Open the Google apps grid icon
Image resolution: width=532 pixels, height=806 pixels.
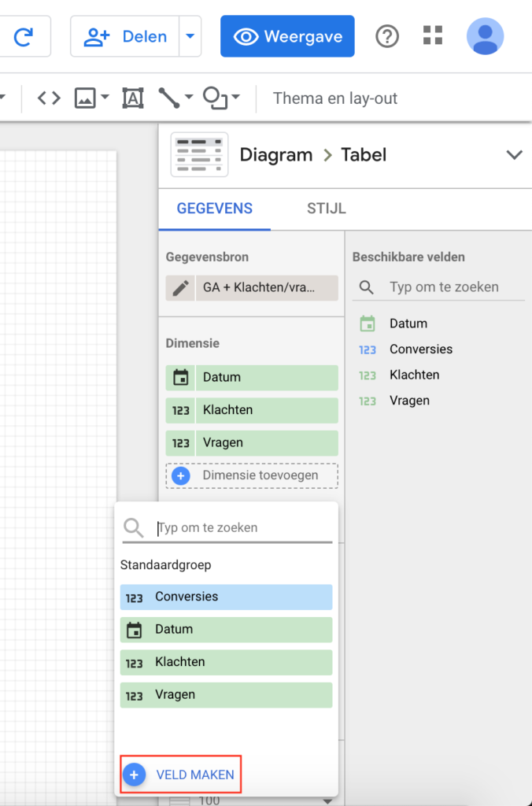pyautogui.click(x=433, y=35)
